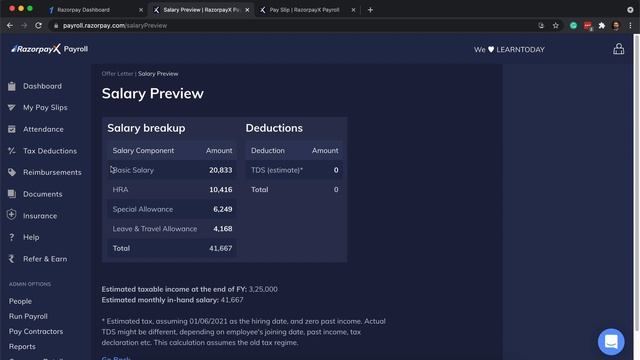
Task: Click the page vertical scrollbar
Action: pos(636,183)
